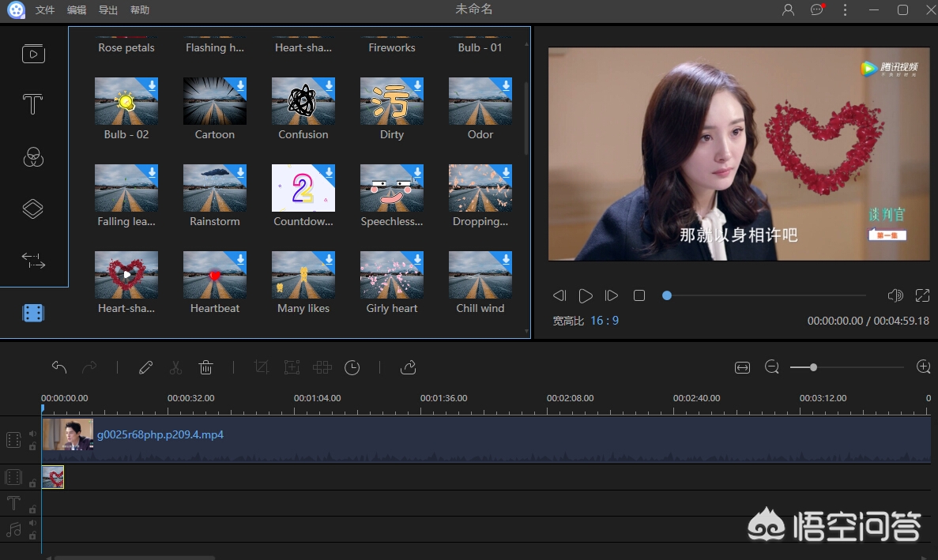Open the text panel icon

click(x=33, y=104)
